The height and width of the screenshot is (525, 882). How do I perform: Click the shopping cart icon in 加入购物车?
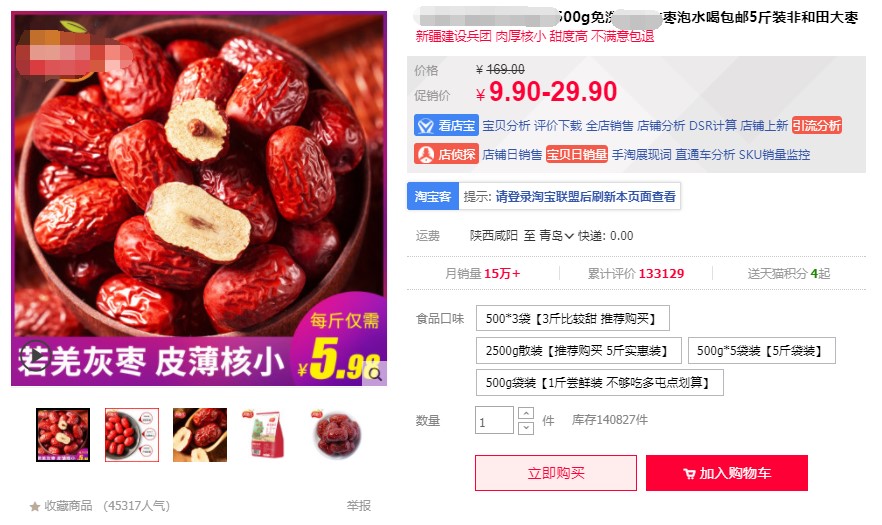[689, 474]
